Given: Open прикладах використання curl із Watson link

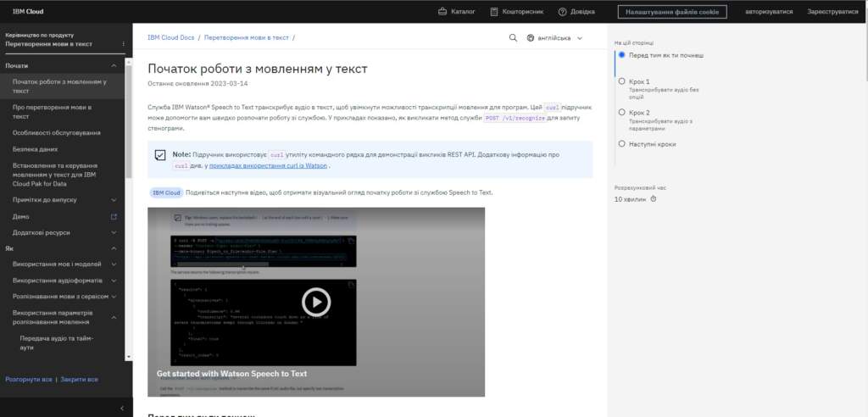Looking at the screenshot, I should click(268, 165).
